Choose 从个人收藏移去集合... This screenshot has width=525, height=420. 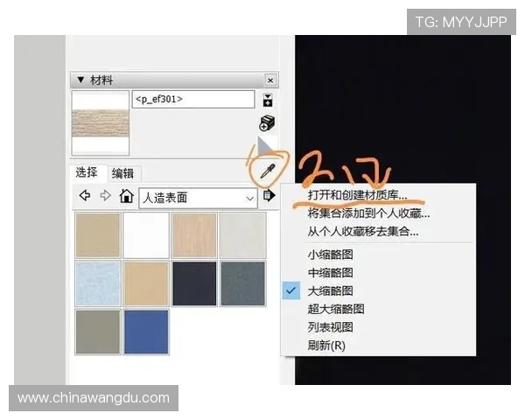363,231
